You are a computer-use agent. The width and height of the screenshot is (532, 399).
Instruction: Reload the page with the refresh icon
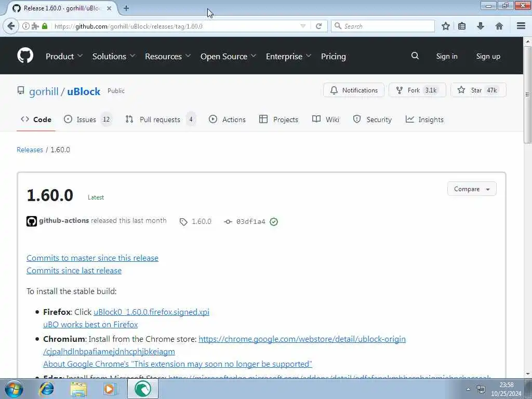pos(318,26)
